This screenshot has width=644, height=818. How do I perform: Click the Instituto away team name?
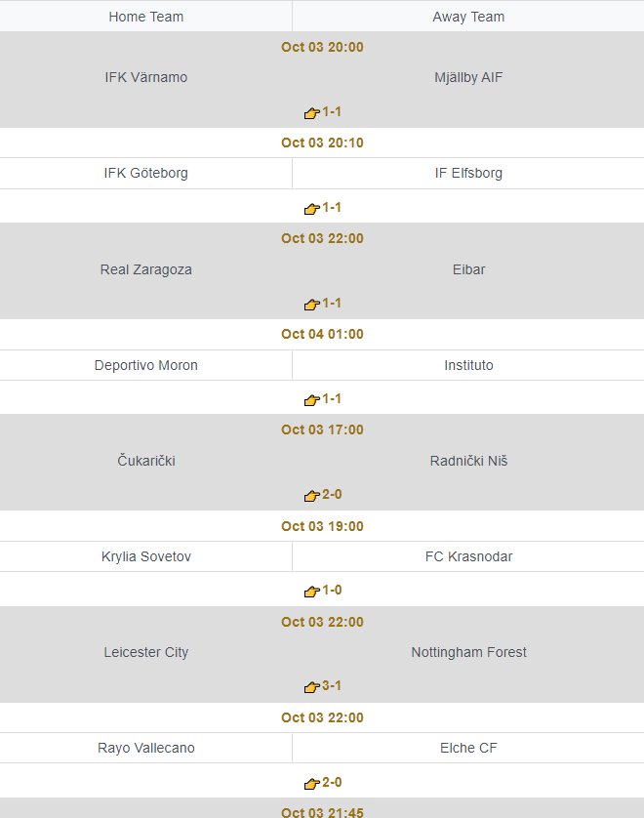[x=468, y=365]
